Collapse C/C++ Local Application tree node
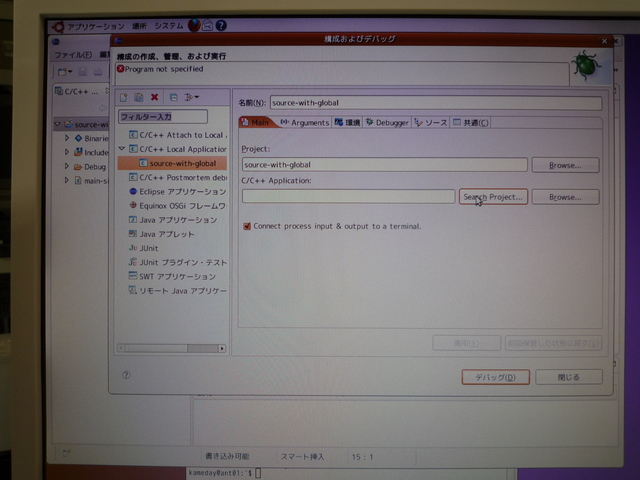Viewport: 640px width, 480px height. [122, 149]
